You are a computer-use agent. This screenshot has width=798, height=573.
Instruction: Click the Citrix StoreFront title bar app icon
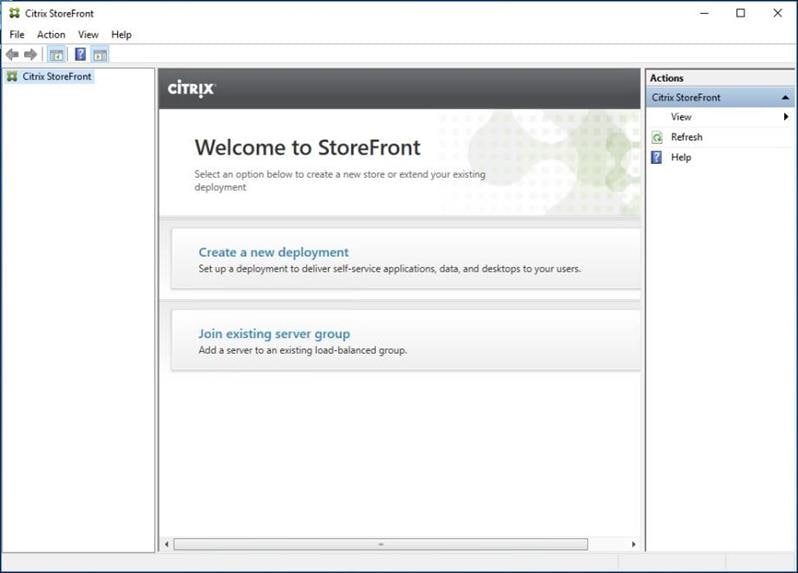click(x=14, y=13)
